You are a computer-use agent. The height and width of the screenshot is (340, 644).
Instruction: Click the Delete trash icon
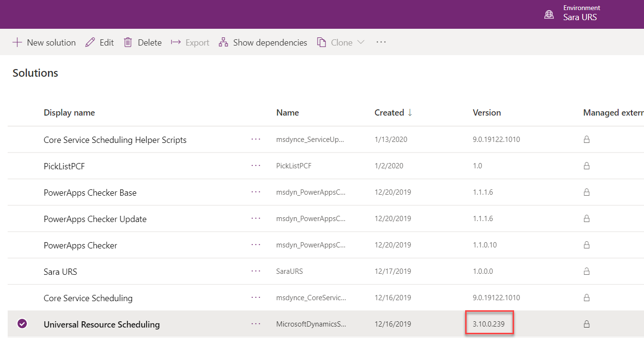coord(128,42)
